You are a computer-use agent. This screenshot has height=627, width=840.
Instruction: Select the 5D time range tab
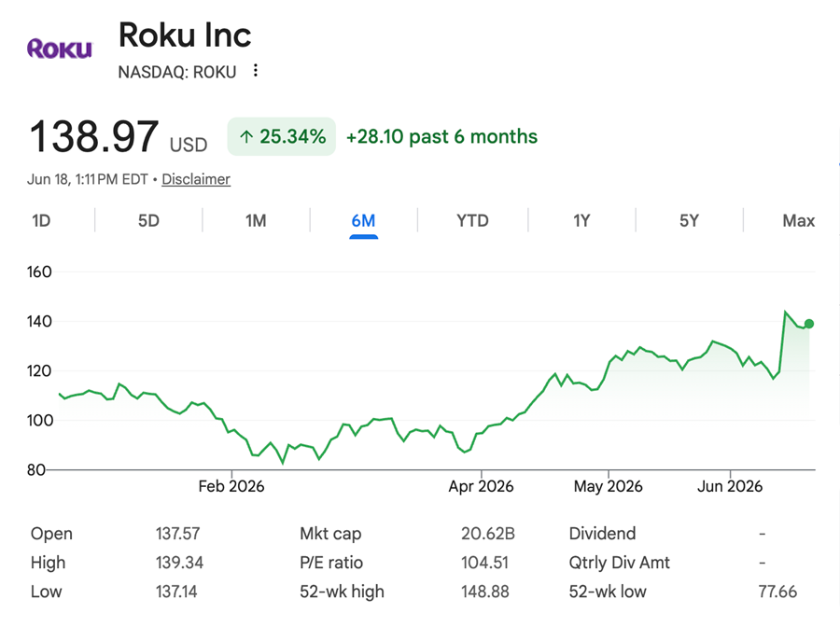coord(149,220)
